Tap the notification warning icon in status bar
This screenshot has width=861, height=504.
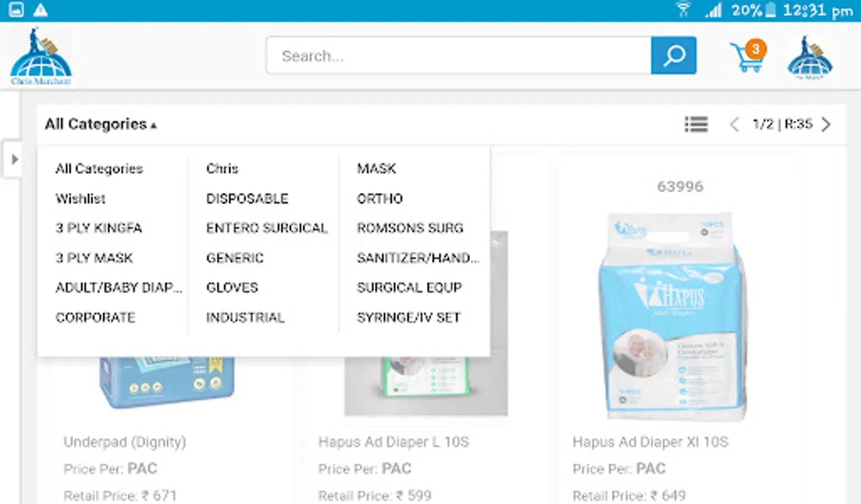(x=40, y=10)
